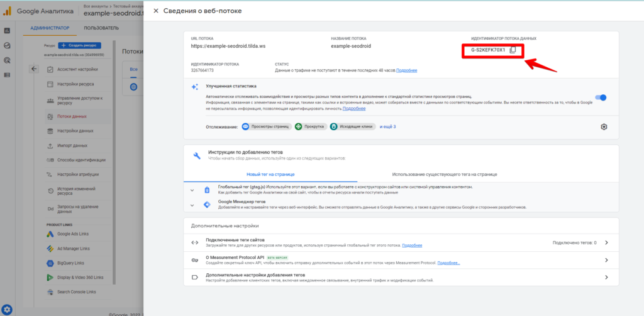Screen dimensions: 644x316
Task: Open Настройки атрибуции in the sidebar
Action: pos(78,175)
